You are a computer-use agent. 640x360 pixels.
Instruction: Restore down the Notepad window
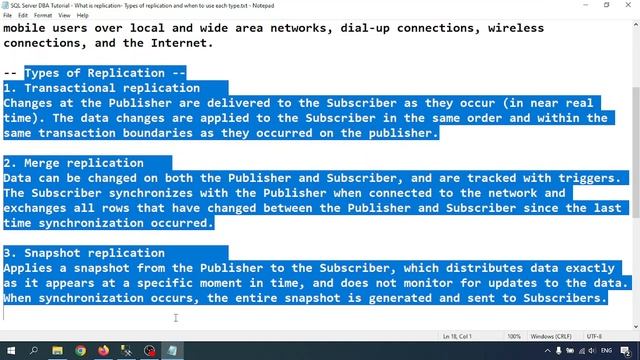607,5
